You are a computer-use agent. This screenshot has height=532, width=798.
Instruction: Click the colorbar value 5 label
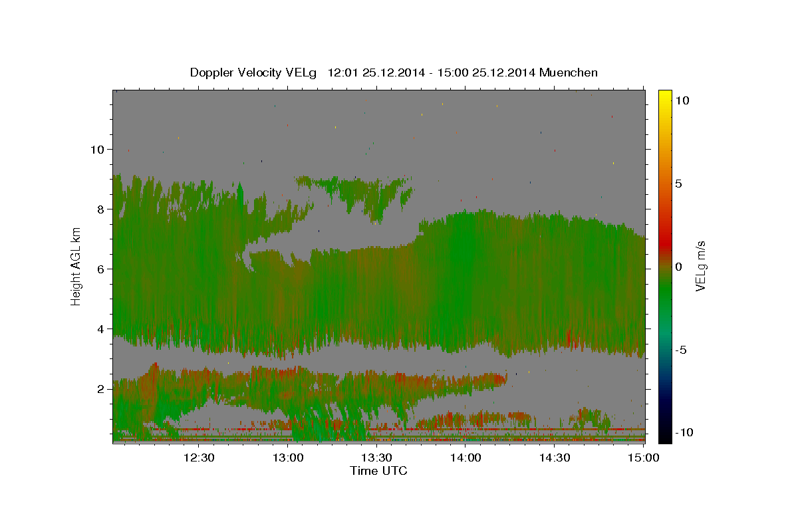679,183
